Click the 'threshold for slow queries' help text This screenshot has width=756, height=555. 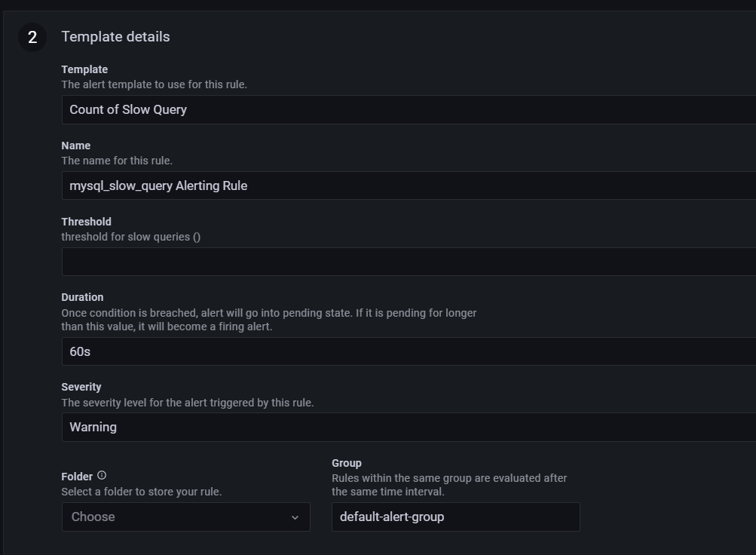click(x=130, y=237)
